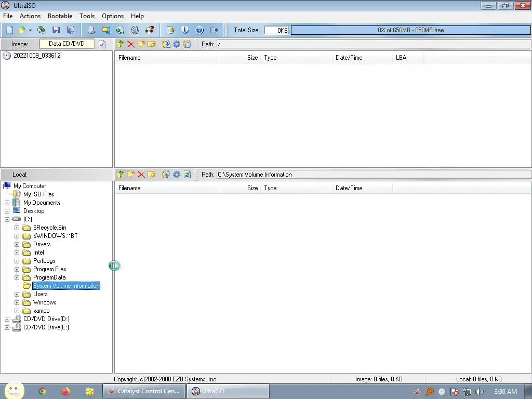
Task: Click the Save As icon
Action: pos(71,30)
